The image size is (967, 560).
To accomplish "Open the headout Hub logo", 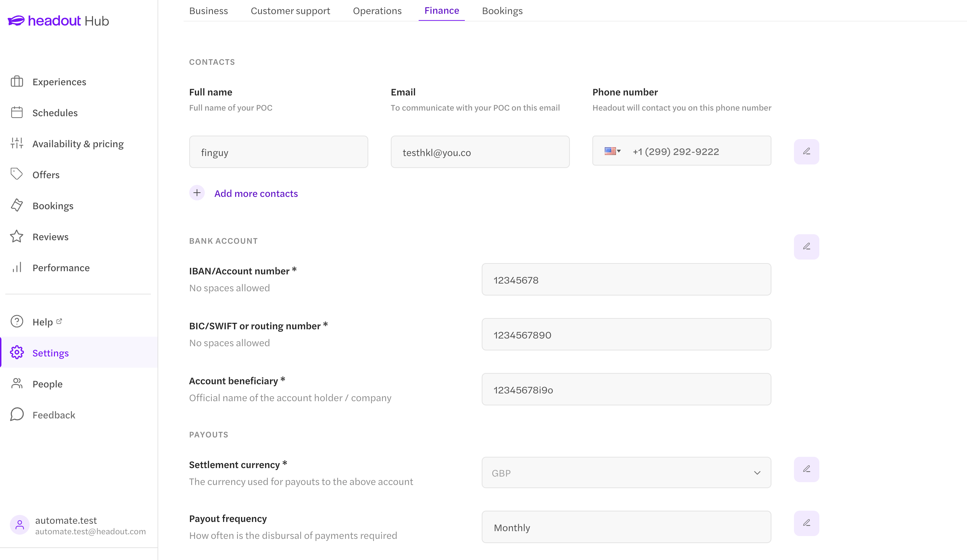I will click(x=58, y=20).
